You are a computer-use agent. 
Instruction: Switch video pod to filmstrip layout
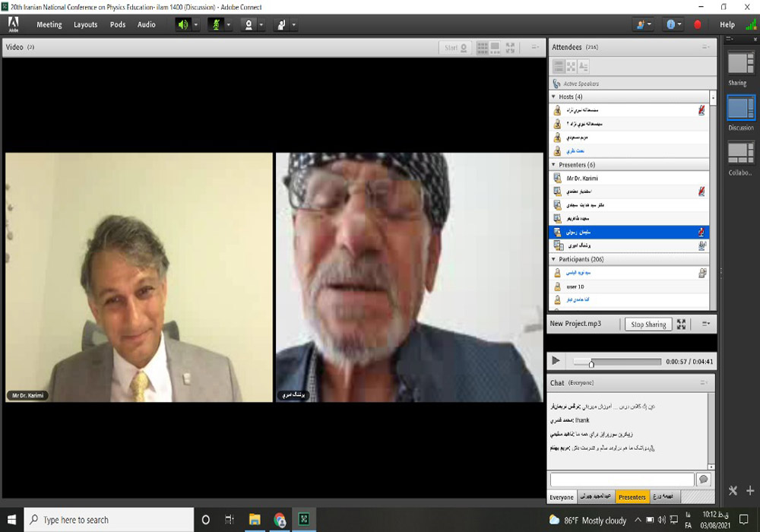pos(496,48)
